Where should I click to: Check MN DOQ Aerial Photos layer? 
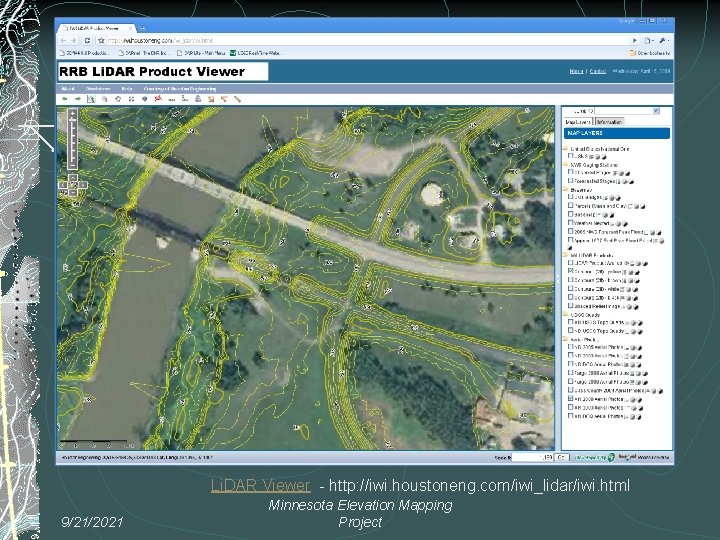pos(571,416)
